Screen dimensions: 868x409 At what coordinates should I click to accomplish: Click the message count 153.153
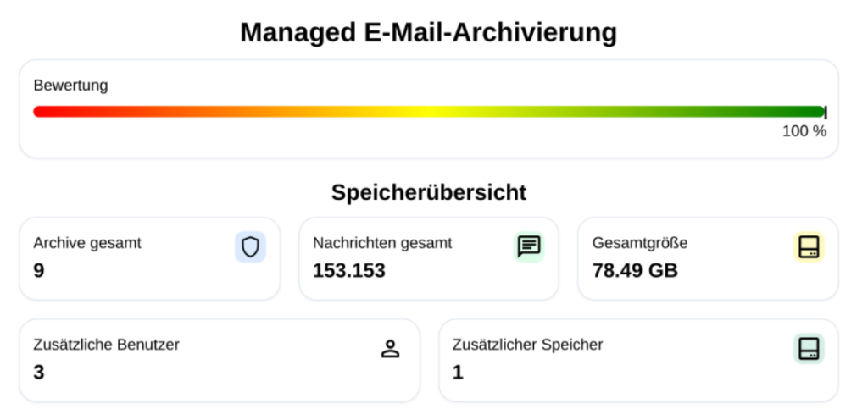[349, 270]
